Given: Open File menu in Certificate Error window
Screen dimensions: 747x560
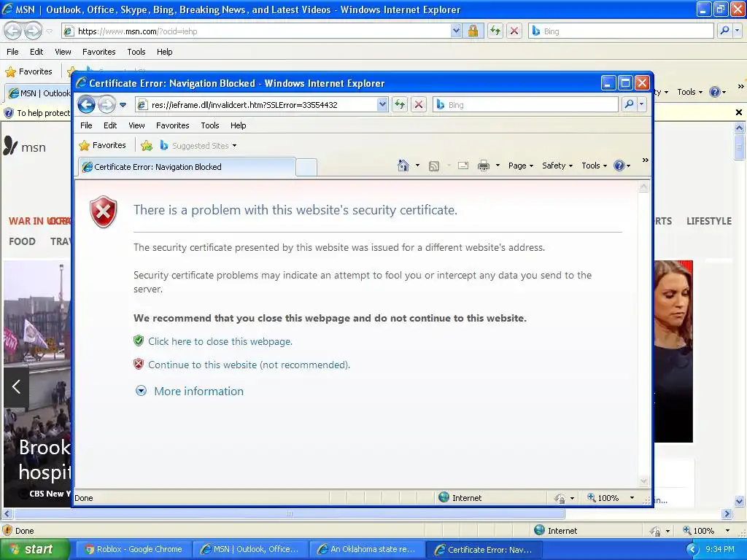Looking at the screenshot, I should (86, 125).
